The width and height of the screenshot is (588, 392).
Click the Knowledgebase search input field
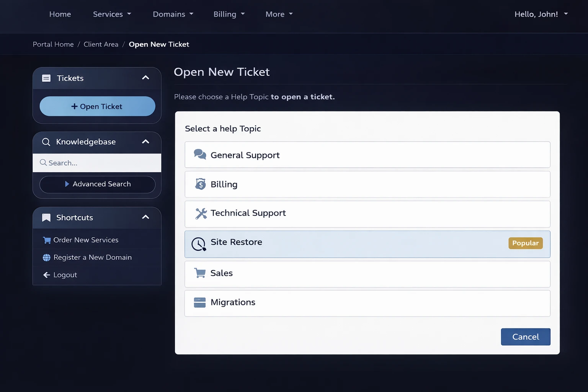point(97,163)
